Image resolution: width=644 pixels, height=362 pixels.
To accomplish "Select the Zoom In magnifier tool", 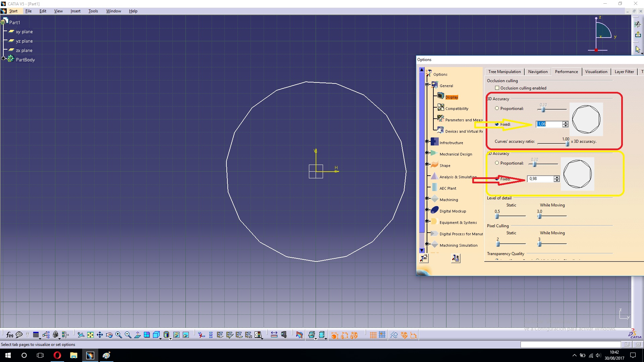I will (118, 335).
